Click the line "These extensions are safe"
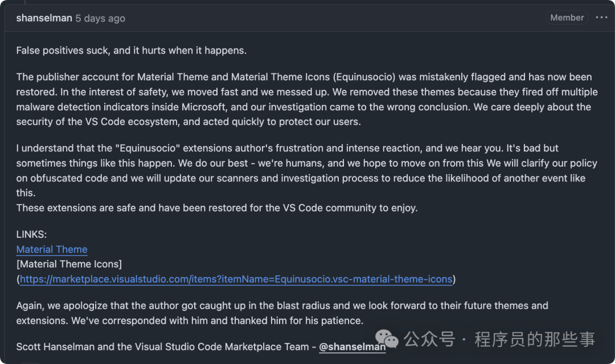 [217, 208]
